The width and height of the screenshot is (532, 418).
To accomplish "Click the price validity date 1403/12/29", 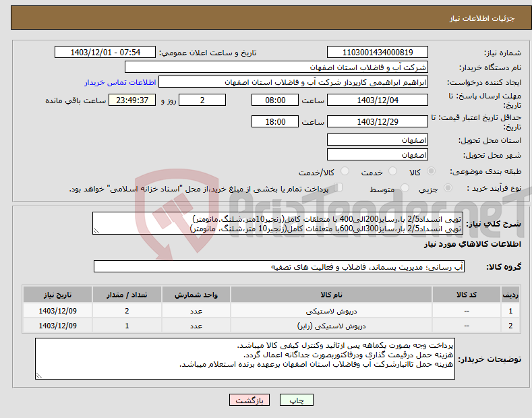I will [378, 121].
